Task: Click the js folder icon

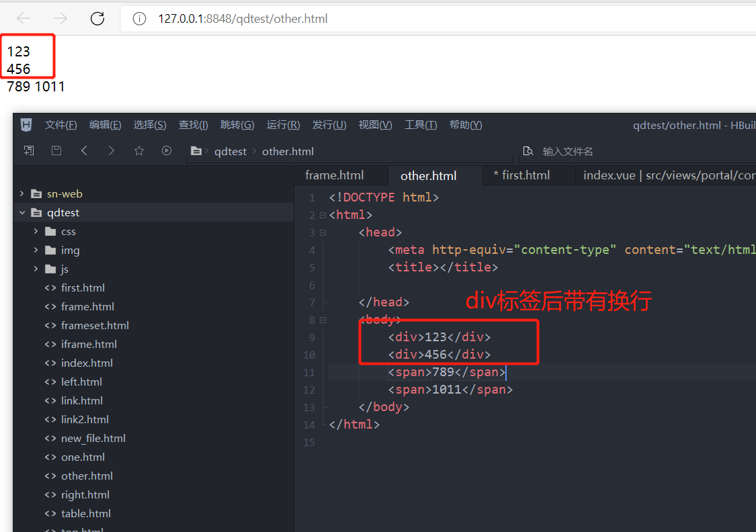Action: pos(50,269)
